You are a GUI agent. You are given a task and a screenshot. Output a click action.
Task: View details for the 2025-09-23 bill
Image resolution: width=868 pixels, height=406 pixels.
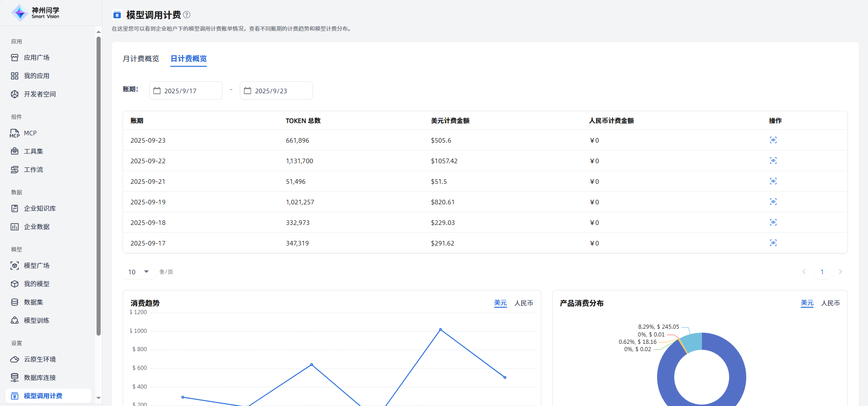point(773,140)
